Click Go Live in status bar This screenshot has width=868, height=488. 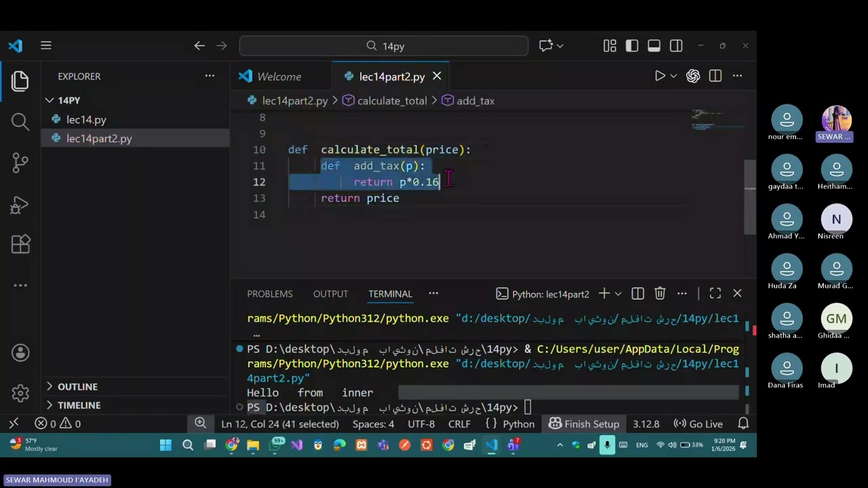698,424
